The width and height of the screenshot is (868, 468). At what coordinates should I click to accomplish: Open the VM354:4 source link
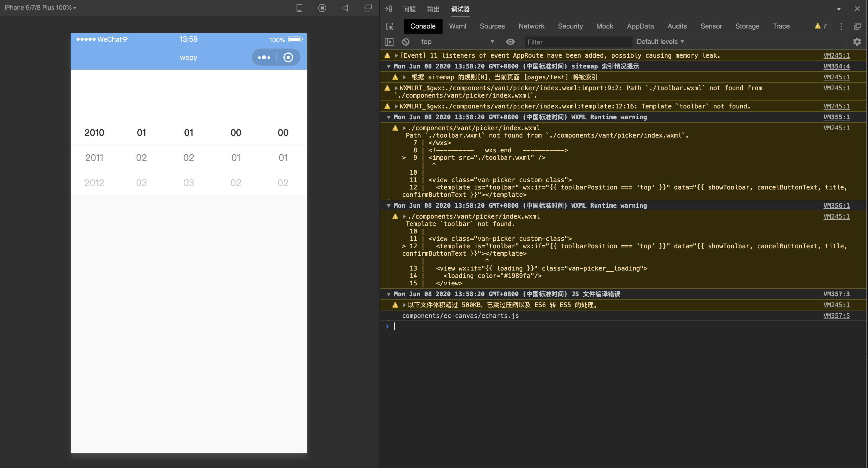(x=837, y=66)
